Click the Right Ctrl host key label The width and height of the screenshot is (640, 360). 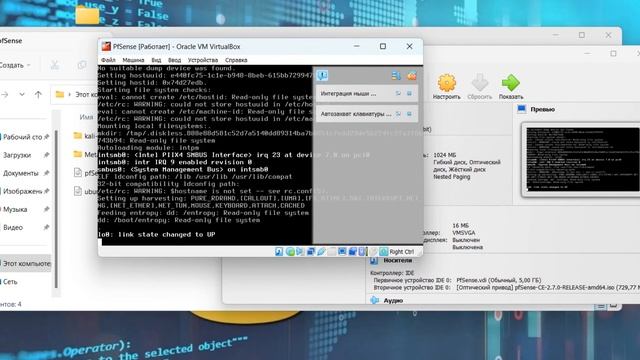(402, 252)
